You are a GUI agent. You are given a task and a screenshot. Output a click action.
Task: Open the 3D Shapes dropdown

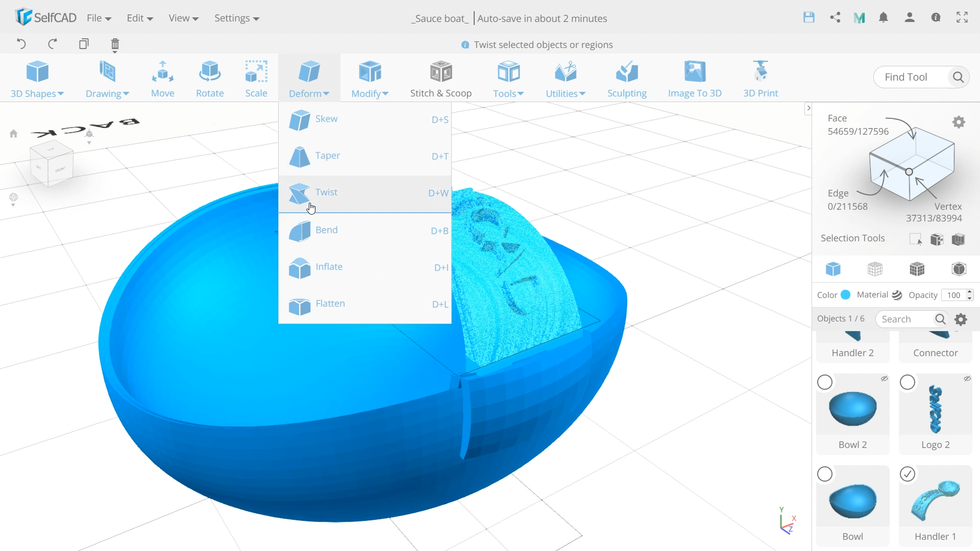coord(37,79)
